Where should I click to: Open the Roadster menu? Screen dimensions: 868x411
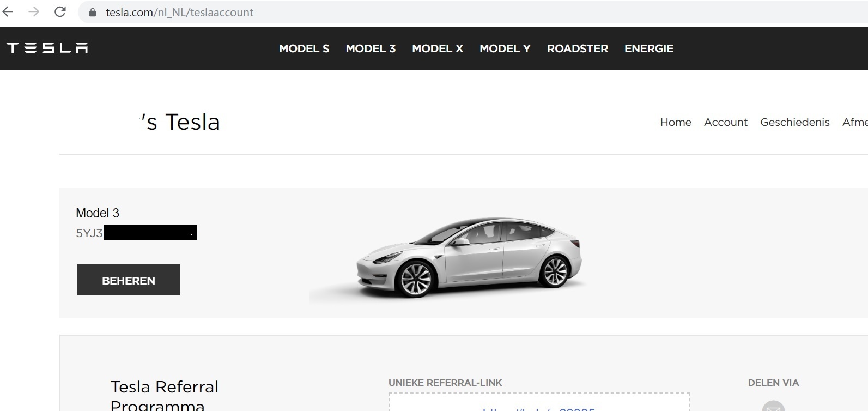coord(578,49)
